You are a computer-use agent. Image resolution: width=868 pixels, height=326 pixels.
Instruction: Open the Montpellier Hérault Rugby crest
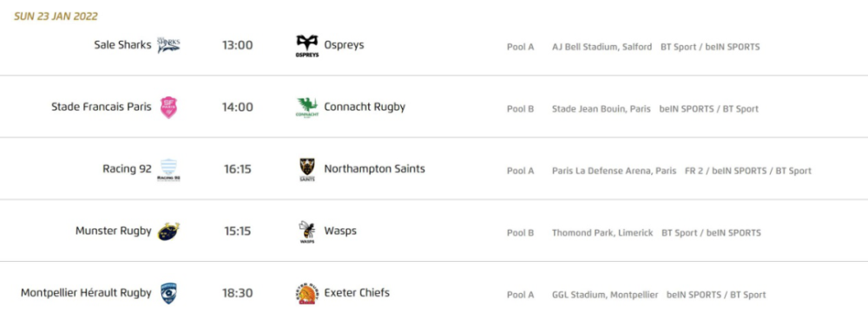[168, 293]
